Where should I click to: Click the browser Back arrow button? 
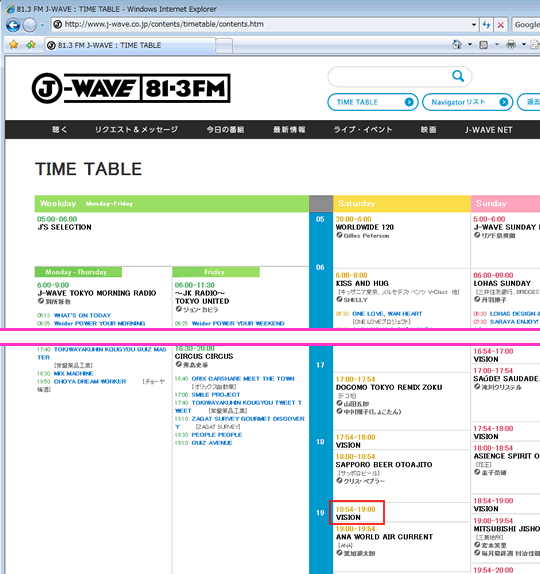coord(13,25)
